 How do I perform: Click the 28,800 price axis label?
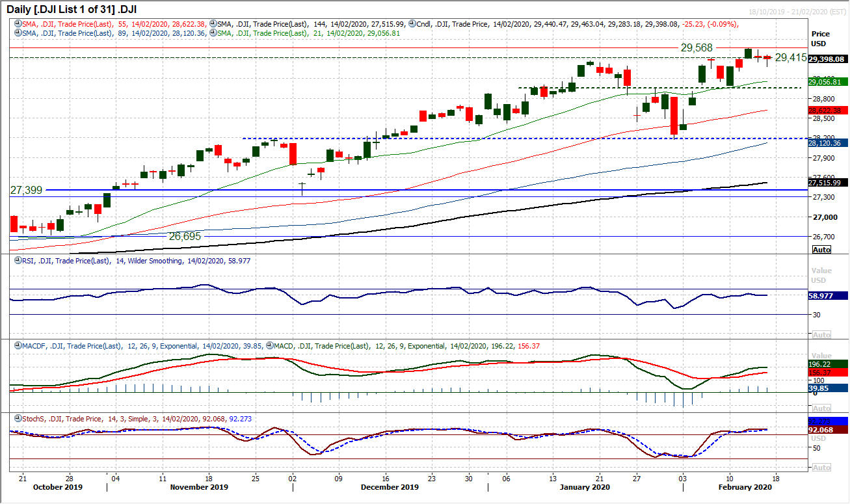click(824, 98)
